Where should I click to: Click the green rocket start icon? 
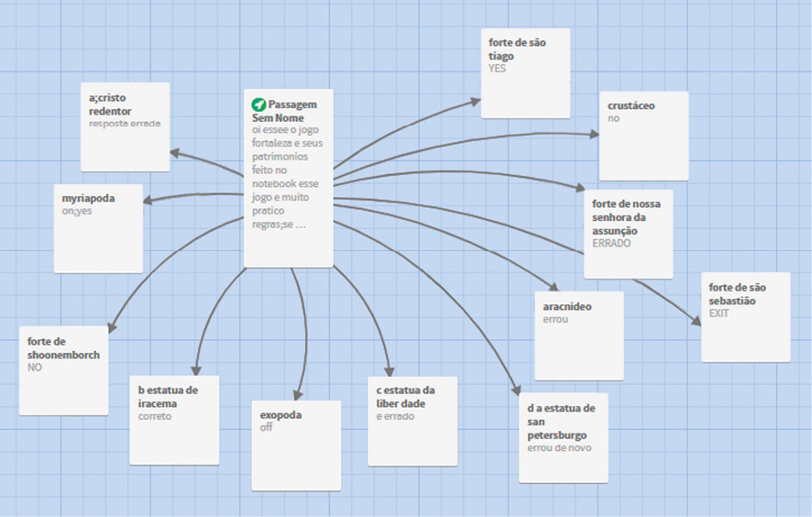point(258,104)
